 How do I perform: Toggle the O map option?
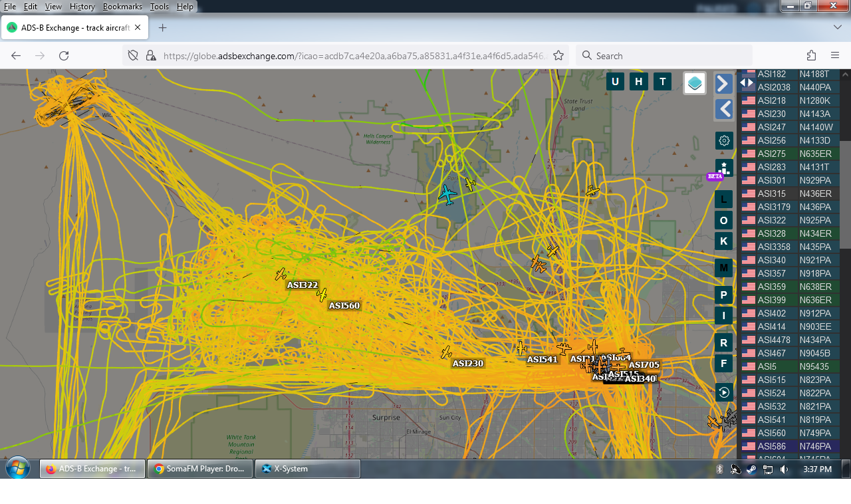pos(724,220)
